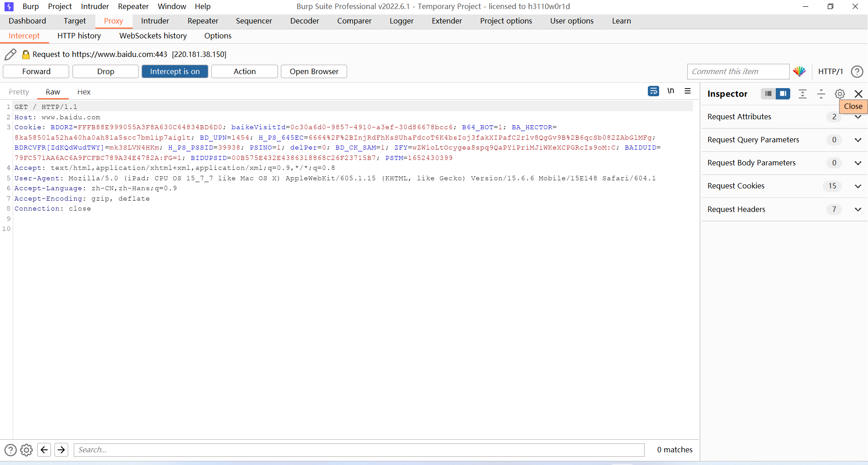Click the Connection: close header line
868x465 pixels.
tap(52, 208)
